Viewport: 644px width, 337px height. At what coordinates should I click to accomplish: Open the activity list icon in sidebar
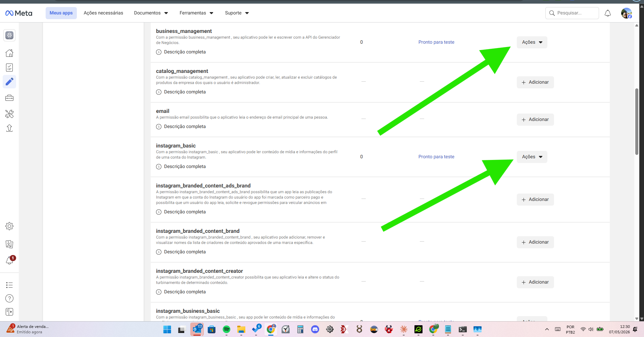9,285
